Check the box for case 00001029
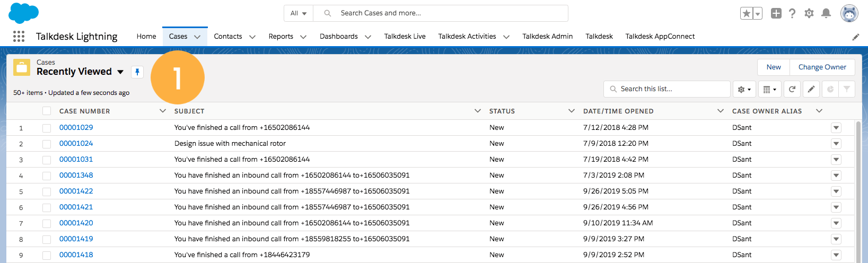Viewport: 868px width, 263px height. point(47,128)
